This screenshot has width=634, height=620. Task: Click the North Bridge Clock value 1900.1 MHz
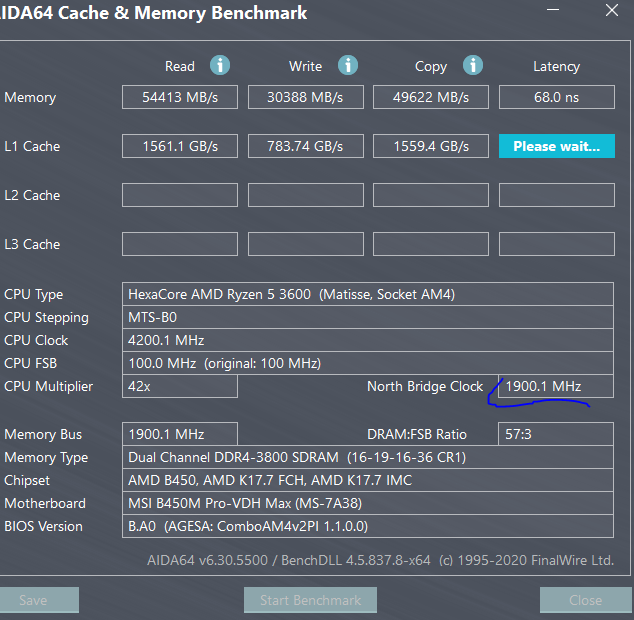point(556,386)
